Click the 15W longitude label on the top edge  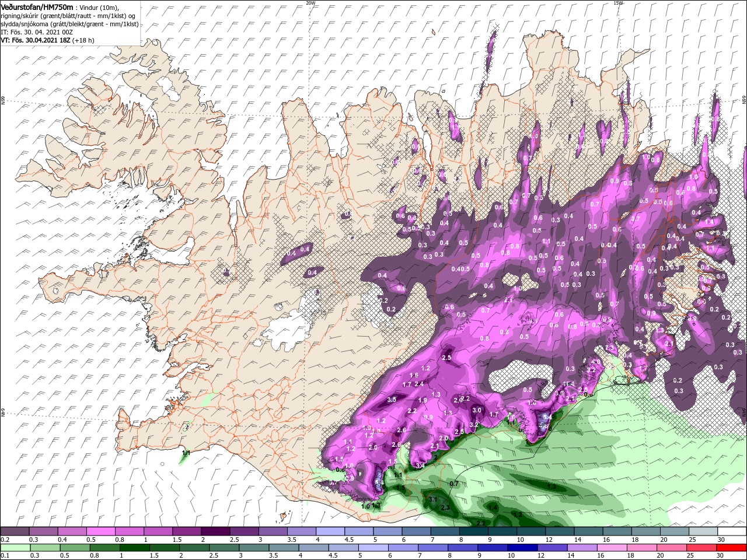click(x=618, y=3)
